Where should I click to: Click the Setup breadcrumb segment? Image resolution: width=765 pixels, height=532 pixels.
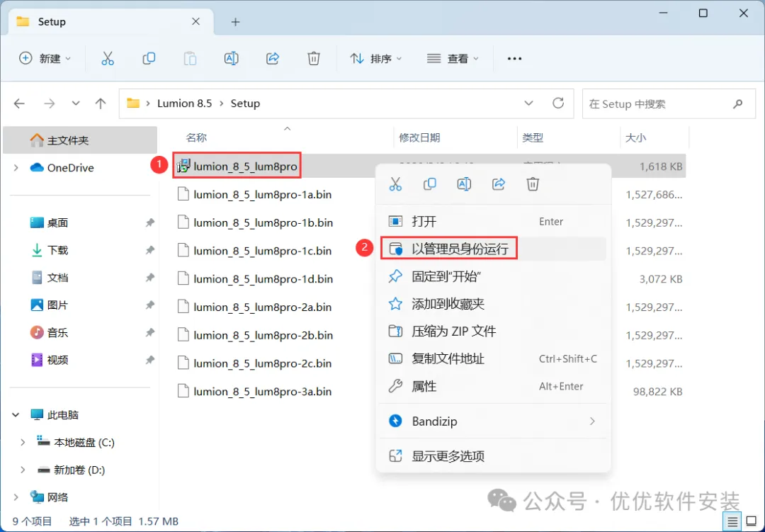tap(245, 103)
